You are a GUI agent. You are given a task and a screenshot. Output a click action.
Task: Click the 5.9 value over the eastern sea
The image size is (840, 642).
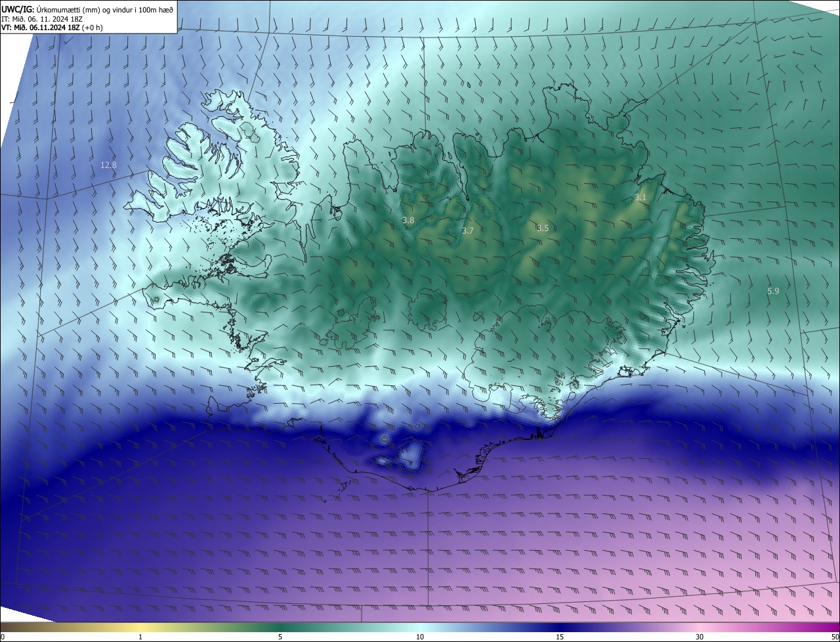point(773,290)
